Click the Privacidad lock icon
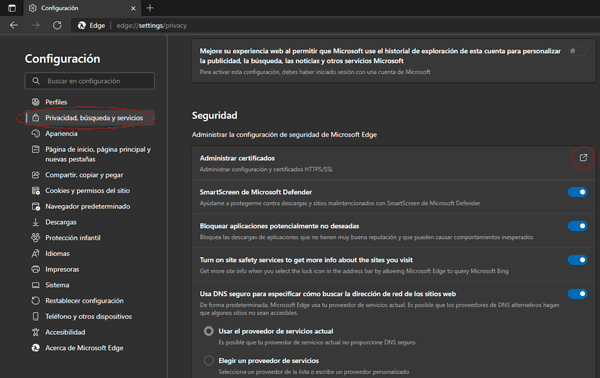 click(x=36, y=118)
